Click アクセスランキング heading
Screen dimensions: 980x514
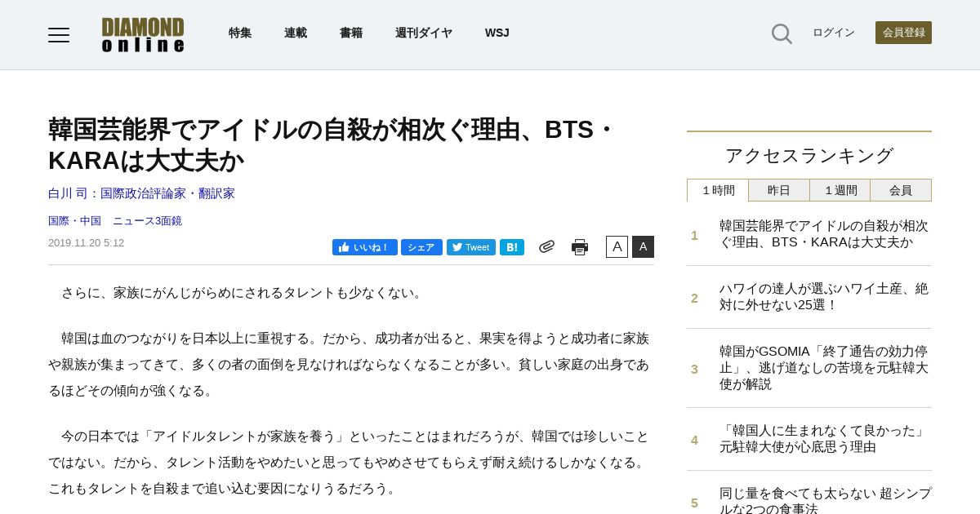point(809,155)
